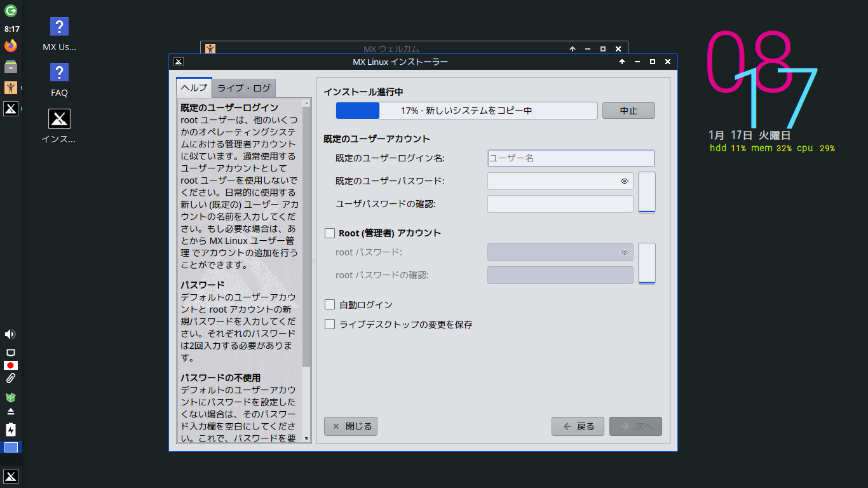868x488 pixels.
Task: Open the MX start menu button
Action: [x=11, y=477]
